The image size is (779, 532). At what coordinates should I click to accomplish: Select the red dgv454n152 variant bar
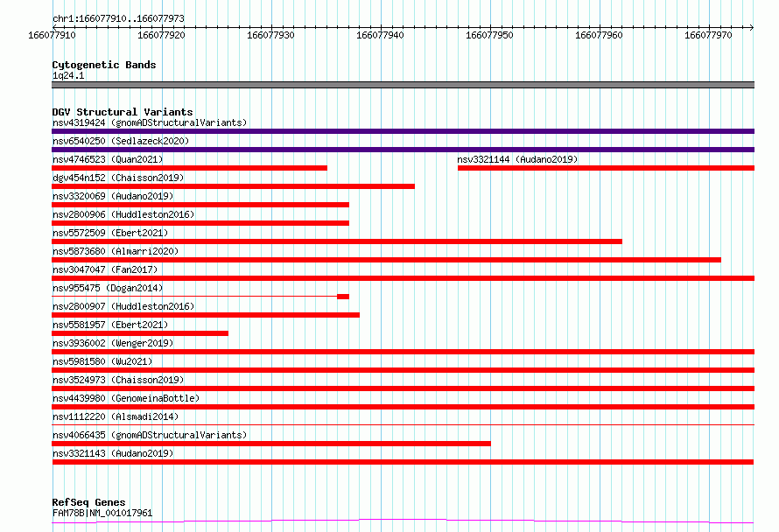(x=233, y=186)
